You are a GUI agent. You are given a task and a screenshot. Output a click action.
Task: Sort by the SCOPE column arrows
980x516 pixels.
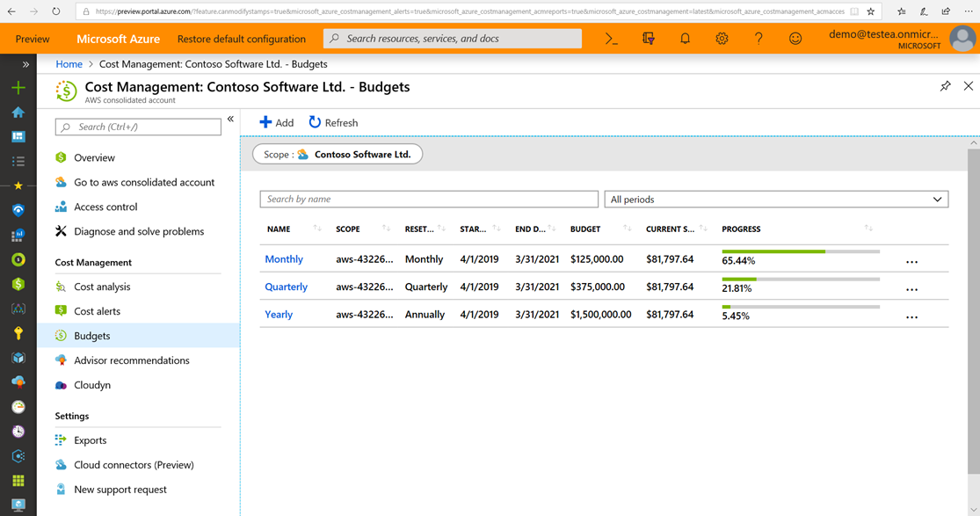386,229
